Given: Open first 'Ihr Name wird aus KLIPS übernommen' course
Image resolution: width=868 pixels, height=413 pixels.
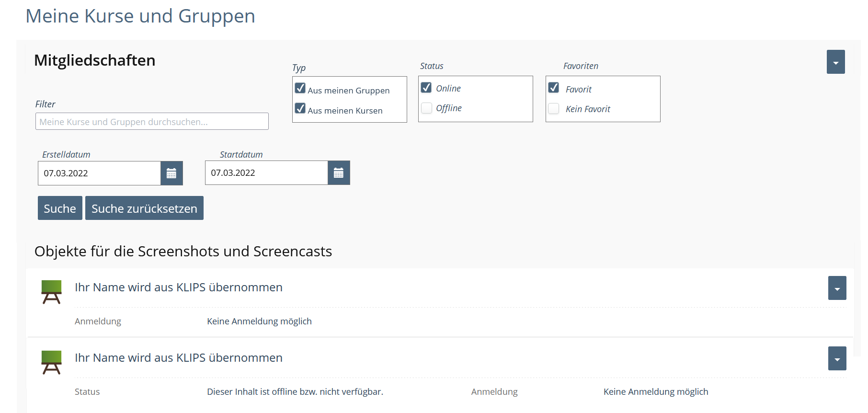Looking at the screenshot, I should click(x=178, y=287).
